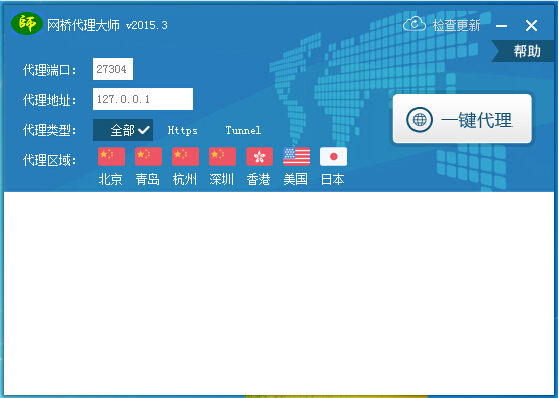This screenshot has width=559, height=398.
Task: Select the Https proxy type
Action: 183,130
